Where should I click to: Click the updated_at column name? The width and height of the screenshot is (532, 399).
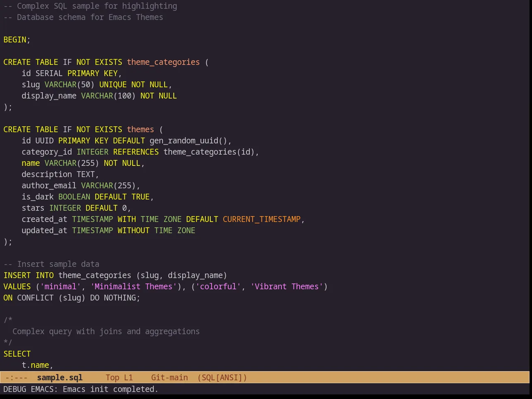coord(44,230)
